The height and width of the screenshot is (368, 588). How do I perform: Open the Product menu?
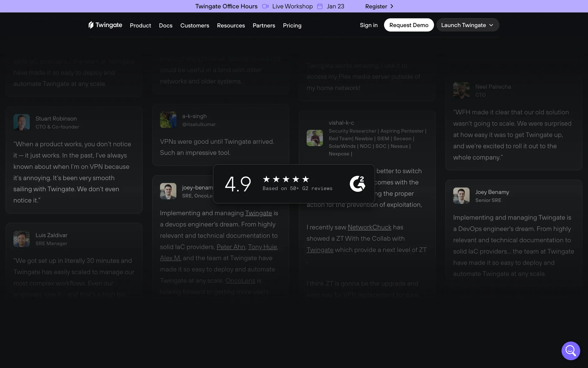tap(140, 25)
